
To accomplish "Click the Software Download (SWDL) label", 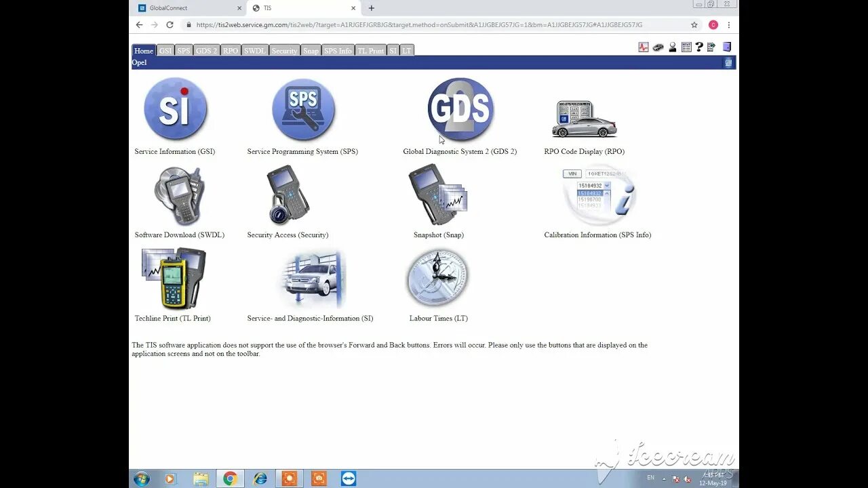I will pyautogui.click(x=180, y=235).
